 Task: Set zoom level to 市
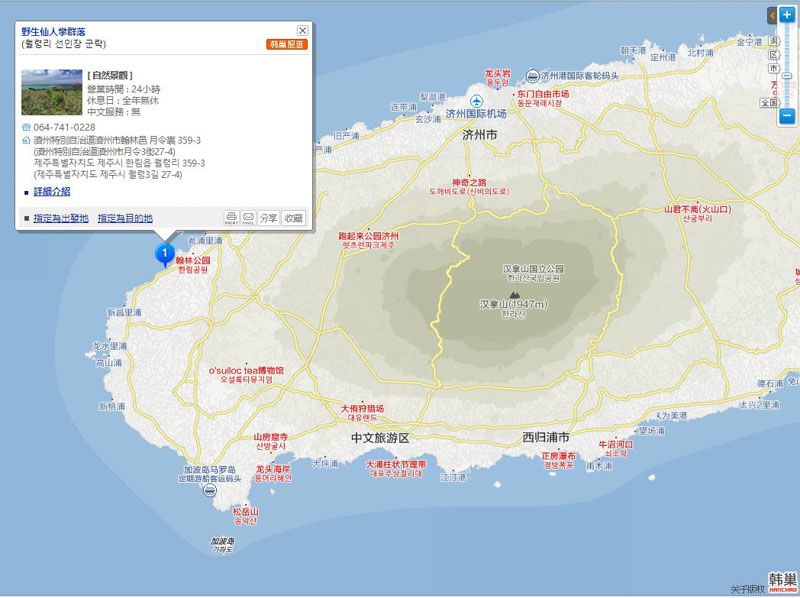click(x=774, y=68)
